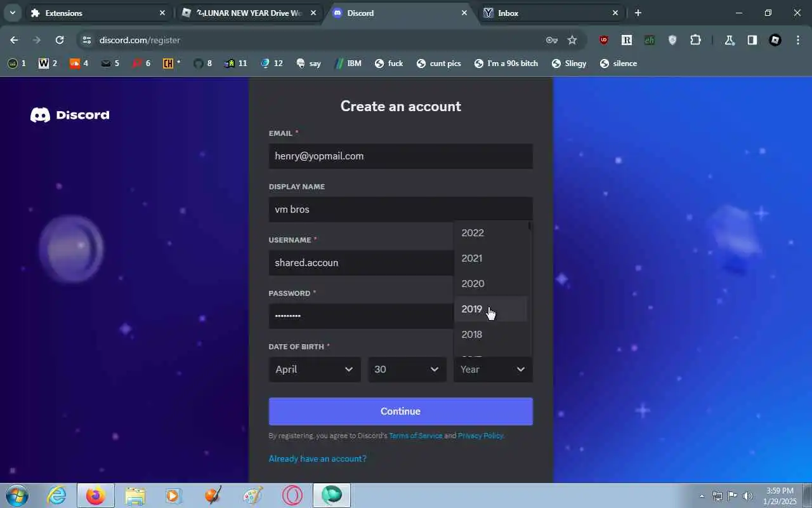The width and height of the screenshot is (812, 508).
Task: Open the green 'eh' extension icon
Action: pos(650,40)
